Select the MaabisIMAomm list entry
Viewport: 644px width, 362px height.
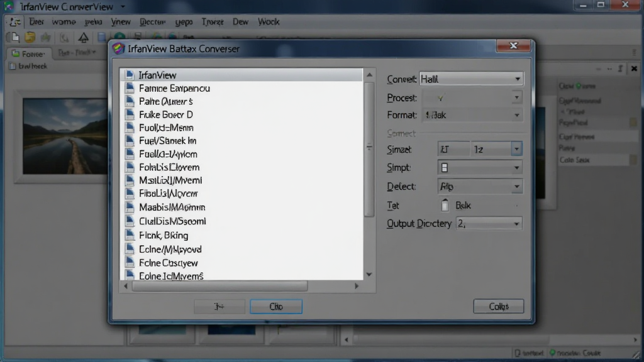tap(172, 207)
